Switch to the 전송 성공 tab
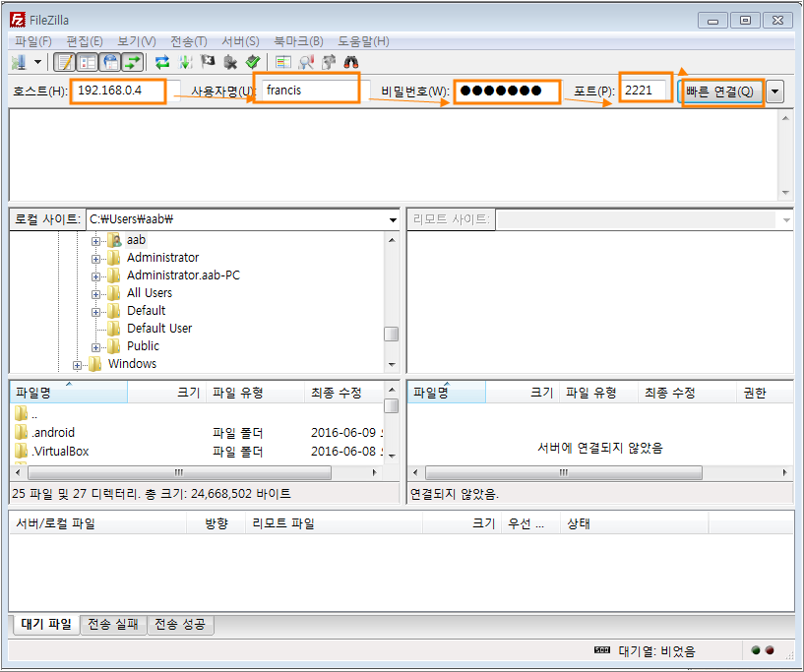The image size is (804, 672). (x=180, y=625)
